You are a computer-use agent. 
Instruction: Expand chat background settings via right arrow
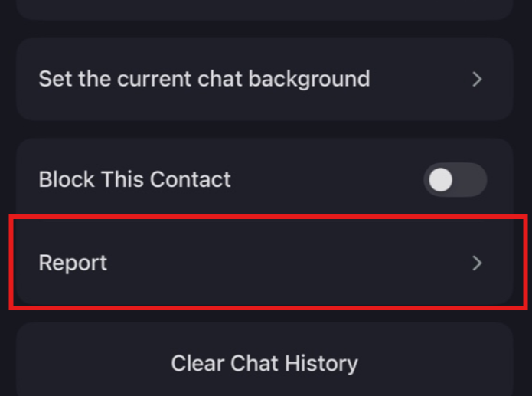pyautogui.click(x=477, y=79)
